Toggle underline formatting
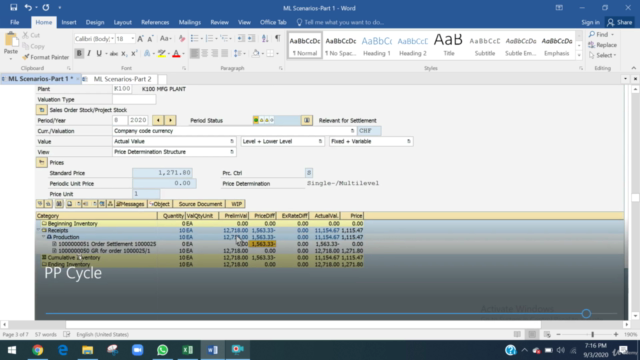The width and height of the screenshot is (640, 360). coord(99,53)
